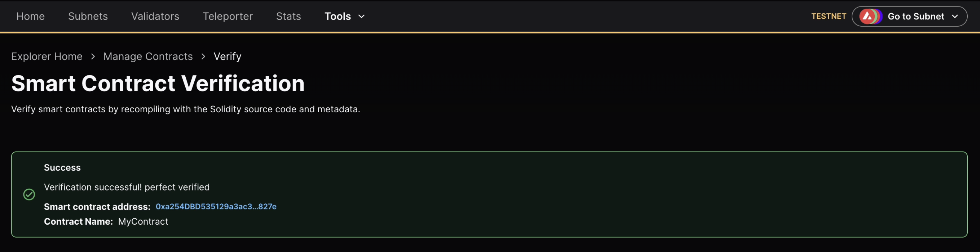Go back to Manage Contracts breadcrumb

[148, 57]
